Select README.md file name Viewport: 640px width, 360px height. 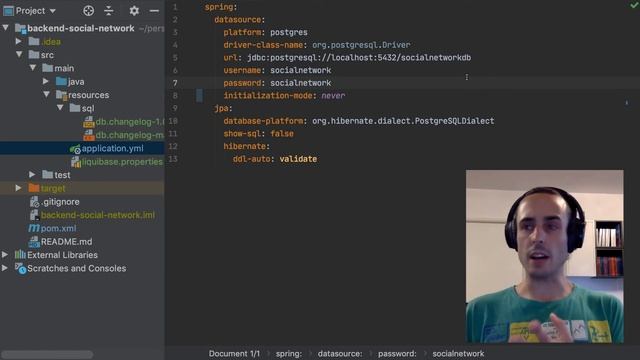click(67, 242)
